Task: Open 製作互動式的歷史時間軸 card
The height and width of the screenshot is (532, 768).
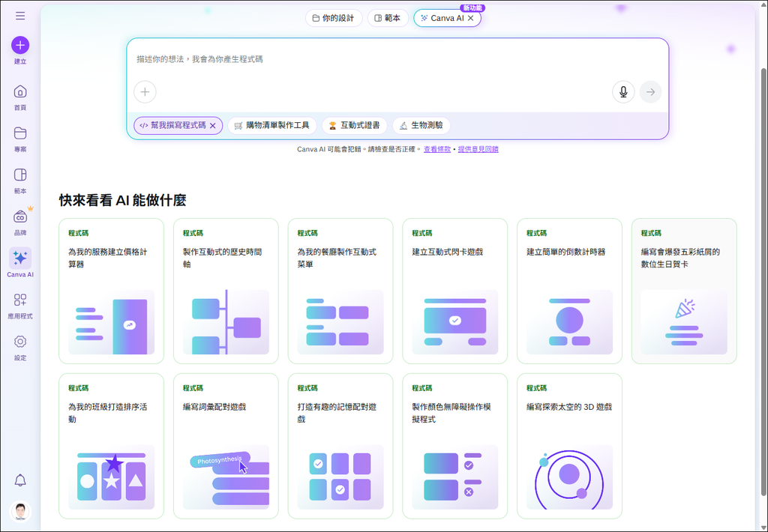Action: tap(226, 291)
